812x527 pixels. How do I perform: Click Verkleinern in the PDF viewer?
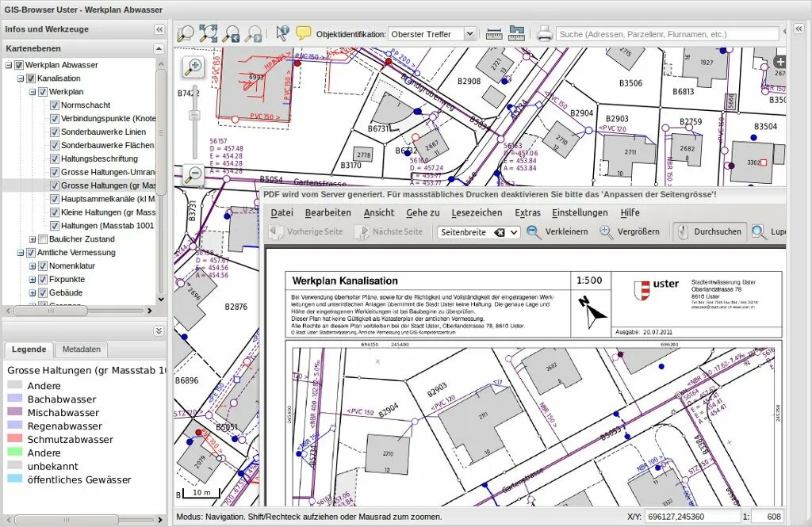(557, 232)
